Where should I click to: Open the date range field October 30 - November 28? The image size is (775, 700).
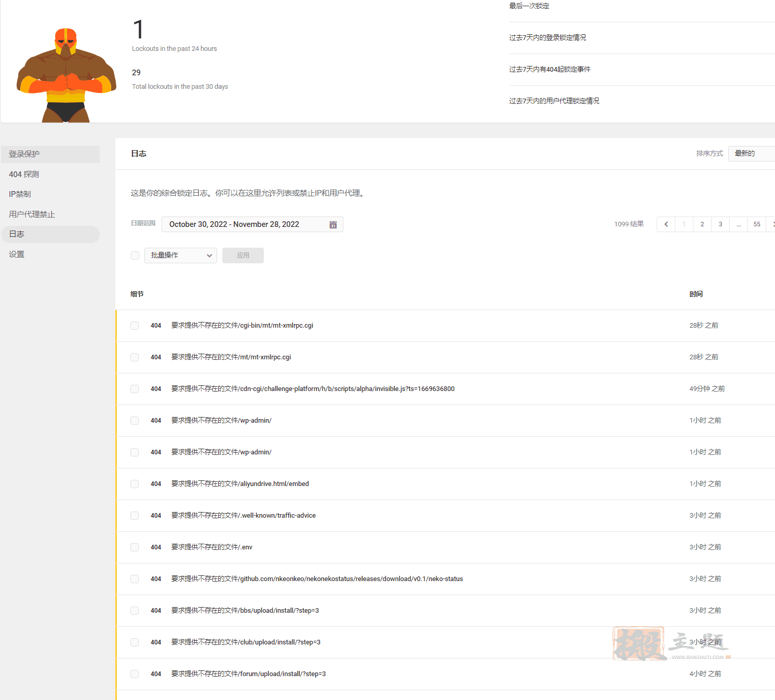pos(252,224)
